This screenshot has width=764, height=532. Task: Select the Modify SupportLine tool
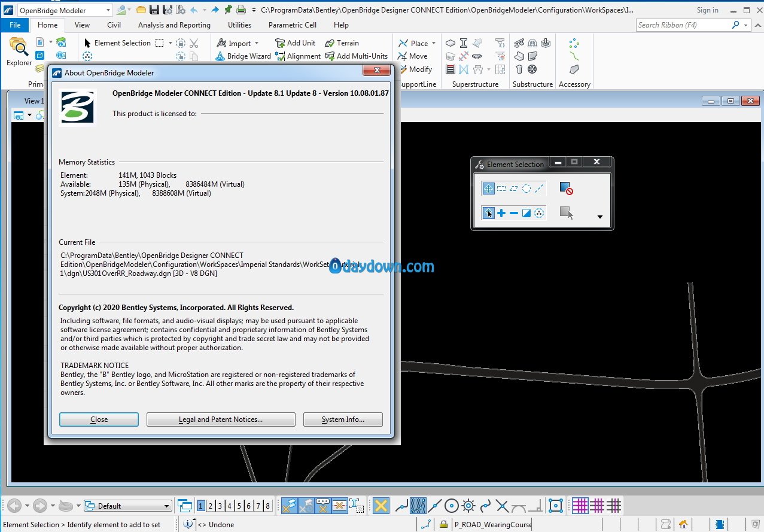[415, 69]
